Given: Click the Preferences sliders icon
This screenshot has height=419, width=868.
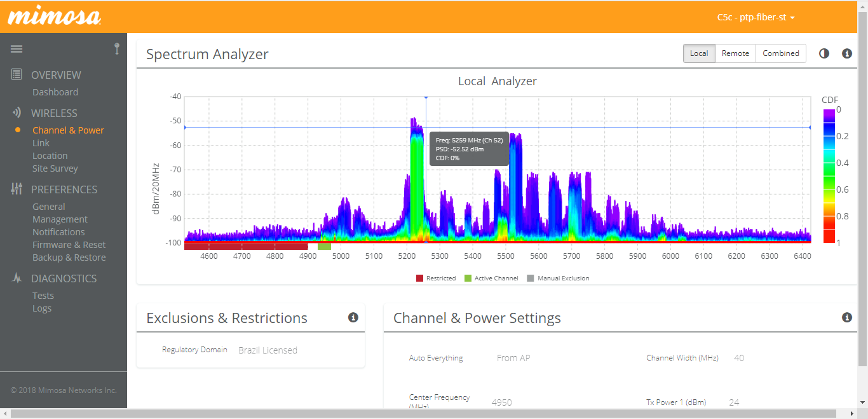Looking at the screenshot, I should pyautogui.click(x=17, y=189).
